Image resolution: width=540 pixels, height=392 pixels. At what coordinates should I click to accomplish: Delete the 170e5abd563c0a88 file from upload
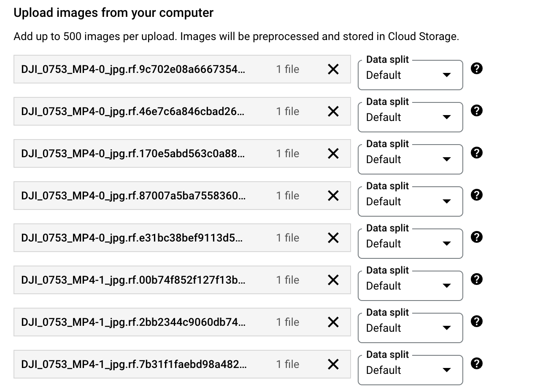333,153
